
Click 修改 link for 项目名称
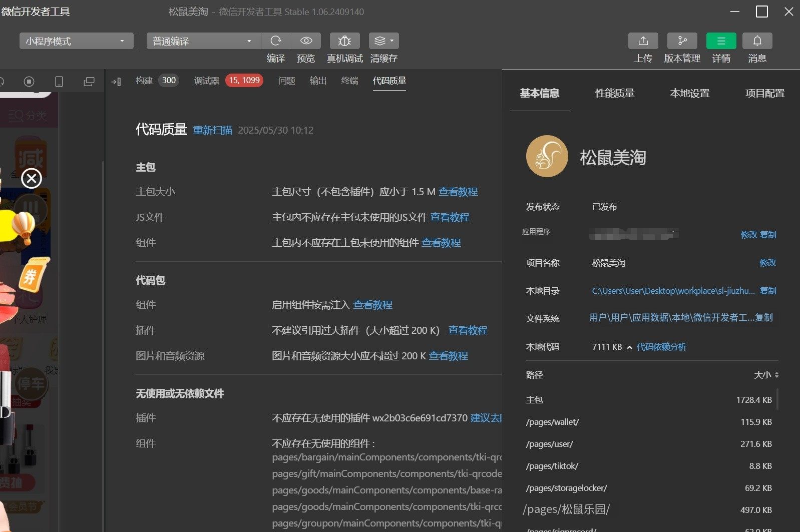coord(768,263)
